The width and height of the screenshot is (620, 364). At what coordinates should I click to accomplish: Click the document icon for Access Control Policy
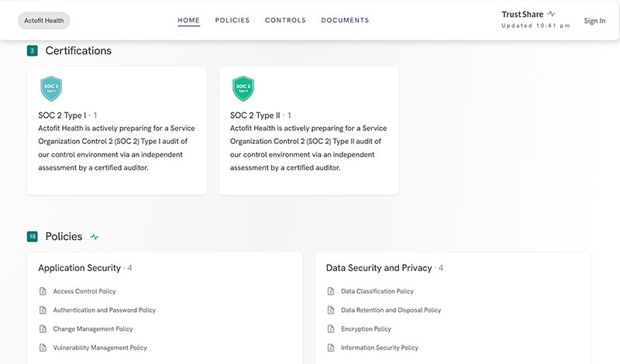point(43,291)
